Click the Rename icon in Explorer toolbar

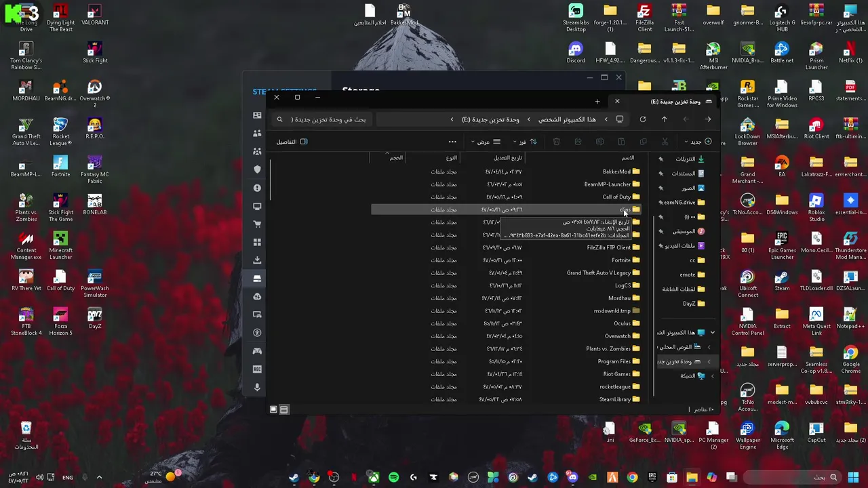pyautogui.click(x=599, y=142)
